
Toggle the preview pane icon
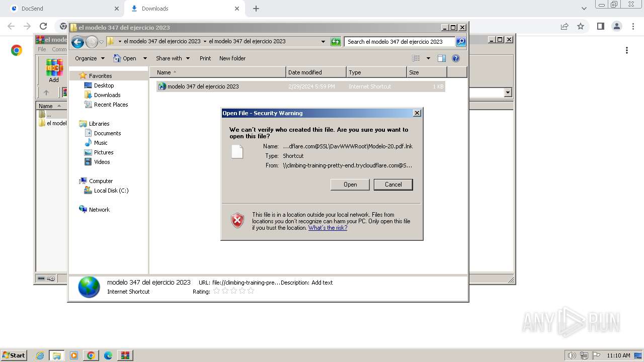442,58
